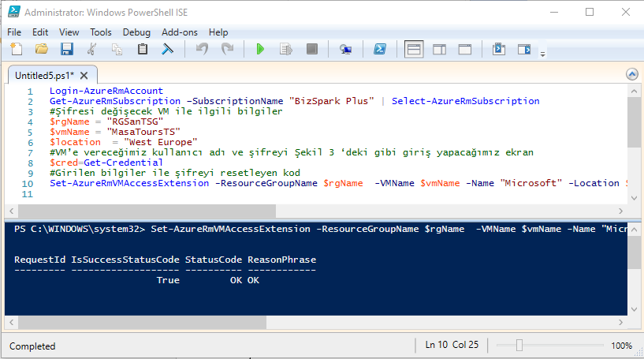Click script pane horizontal scroll right arrow
The height and width of the screenshot is (359, 644).
pyautogui.click(x=620, y=211)
